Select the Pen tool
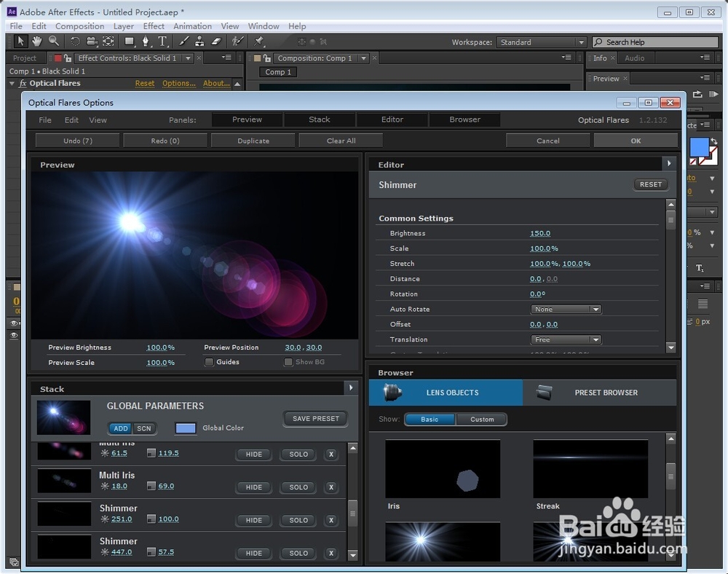728x574 pixels. point(146,42)
